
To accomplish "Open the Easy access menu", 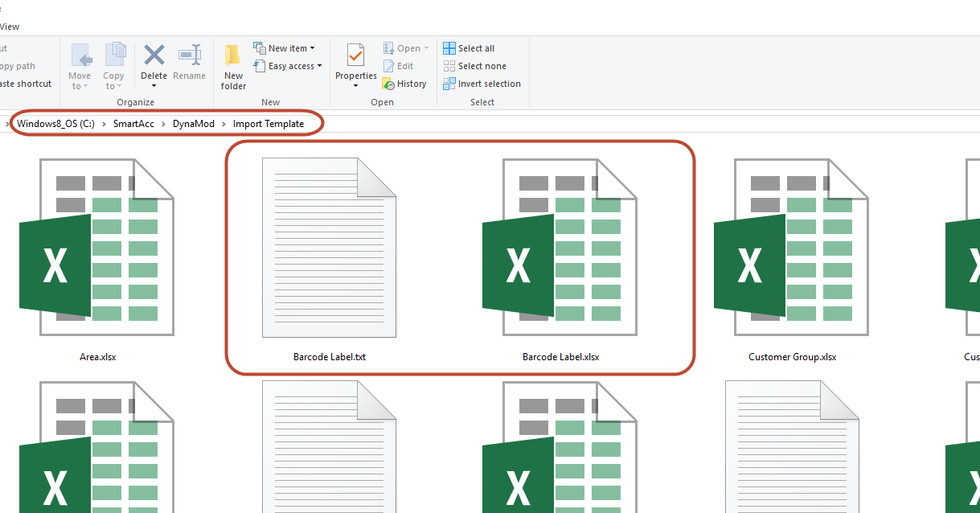I will [288, 66].
